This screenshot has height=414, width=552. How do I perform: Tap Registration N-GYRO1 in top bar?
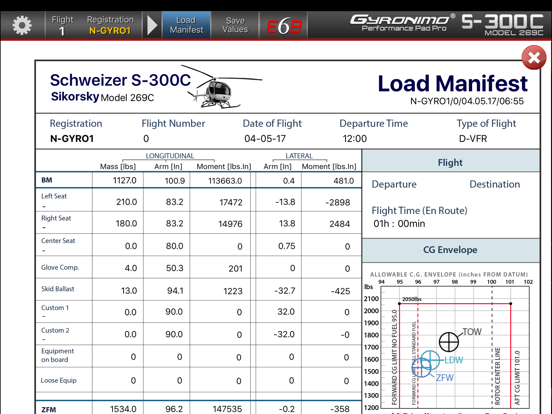point(110,25)
